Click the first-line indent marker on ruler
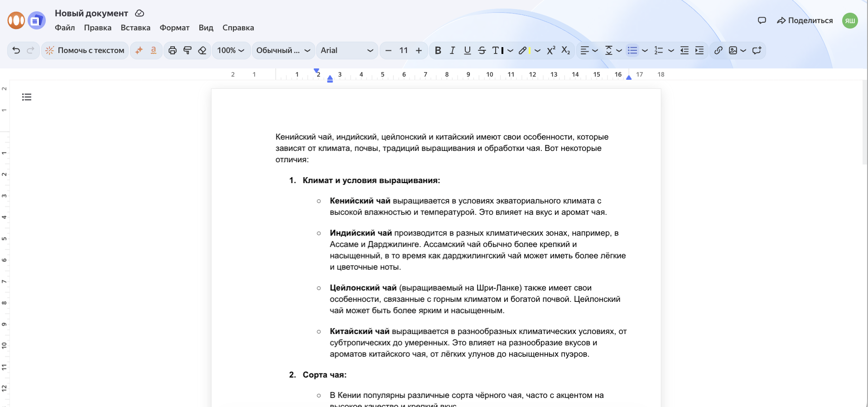Image resolution: width=868 pixels, height=407 pixels. (317, 71)
